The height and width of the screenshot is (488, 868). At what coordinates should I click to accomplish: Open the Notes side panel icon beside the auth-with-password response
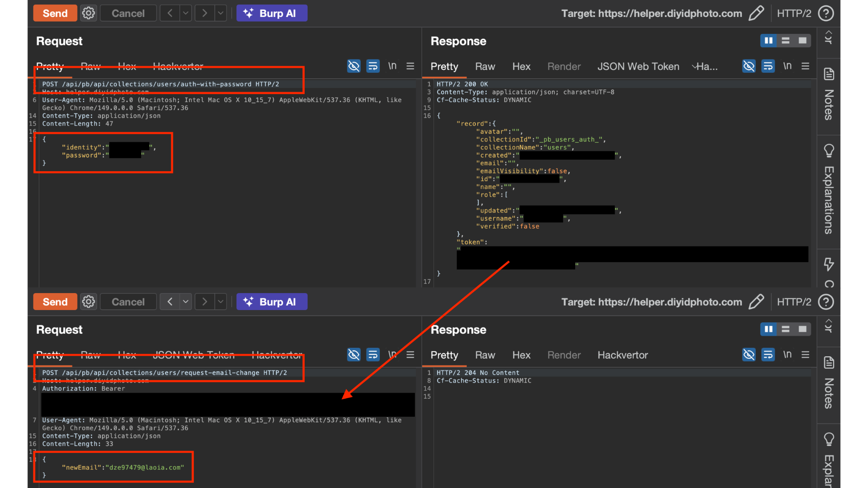(829, 74)
